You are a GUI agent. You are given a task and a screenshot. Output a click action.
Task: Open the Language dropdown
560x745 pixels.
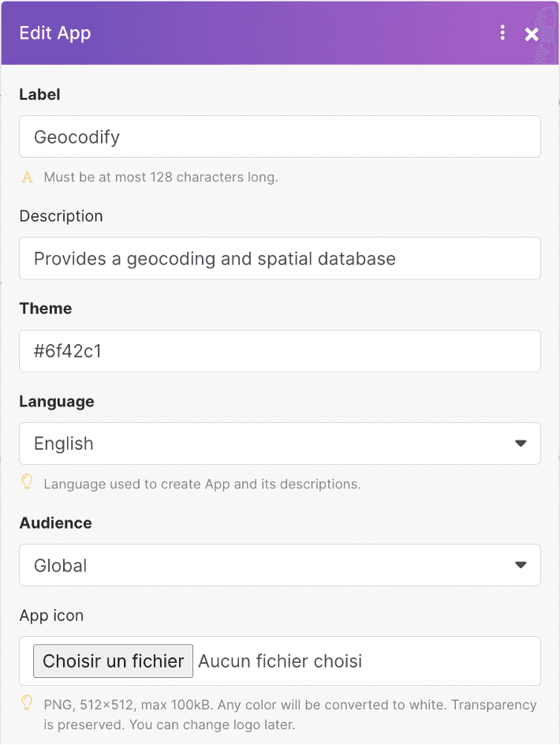280,444
